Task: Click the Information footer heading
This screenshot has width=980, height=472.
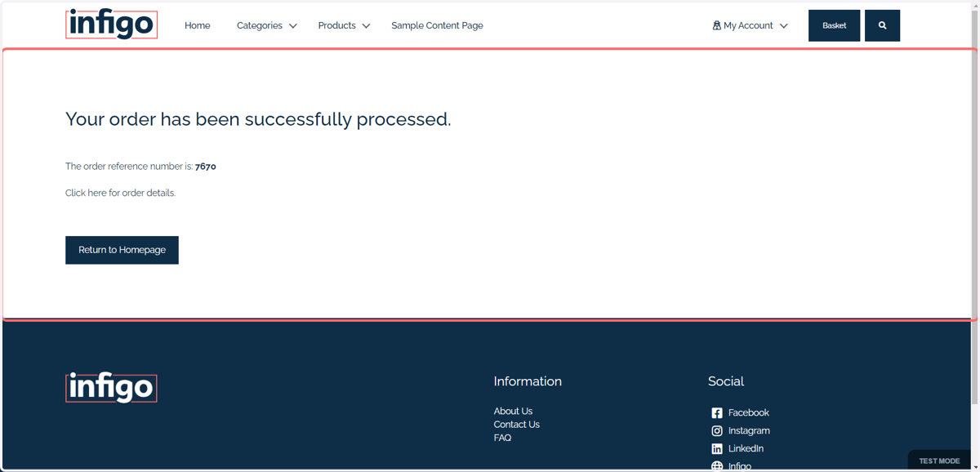Action: pos(528,381)
